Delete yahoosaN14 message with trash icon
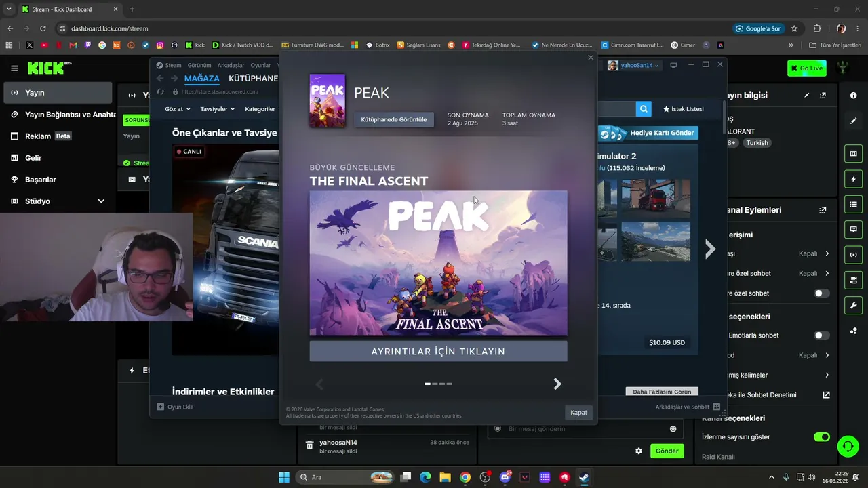The image size is (868, 488). pyautogui.click(x=309, y=445)
